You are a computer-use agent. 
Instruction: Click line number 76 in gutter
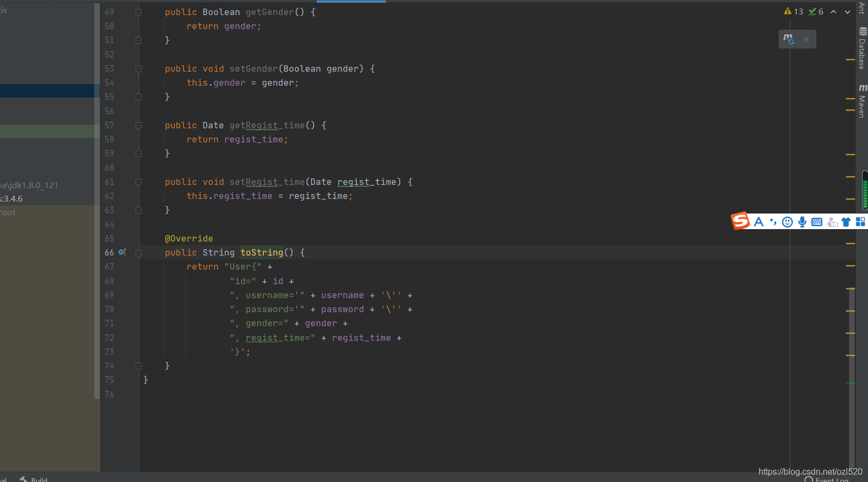[109, 394]
